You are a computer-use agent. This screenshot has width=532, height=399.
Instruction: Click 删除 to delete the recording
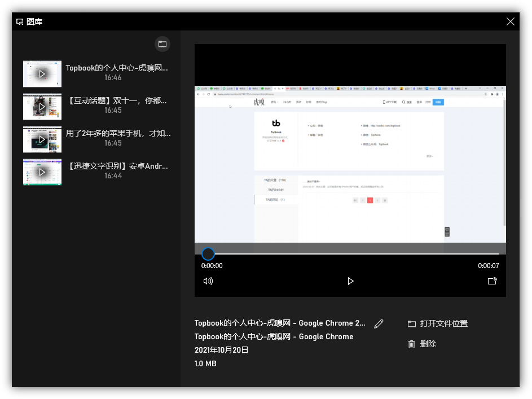coord(428,344)
